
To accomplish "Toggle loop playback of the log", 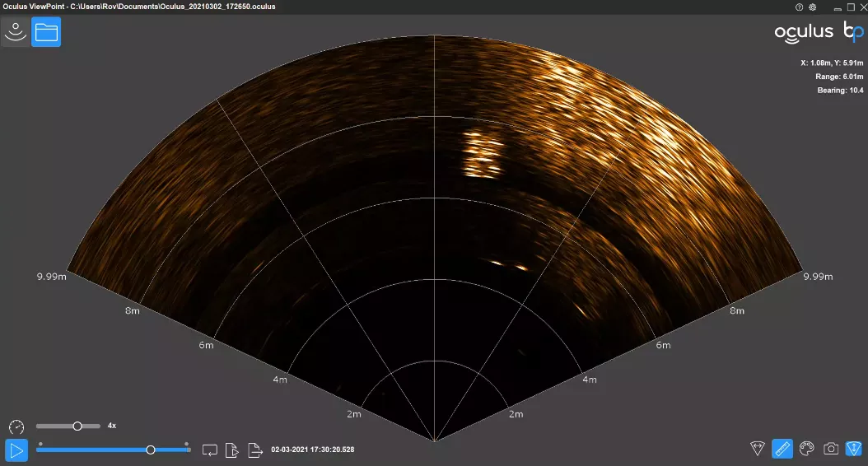I will [210, 450].
